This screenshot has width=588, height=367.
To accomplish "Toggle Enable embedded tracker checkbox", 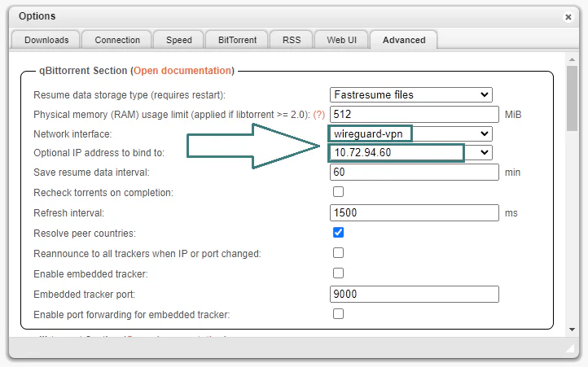I will [x=338, y=273].
